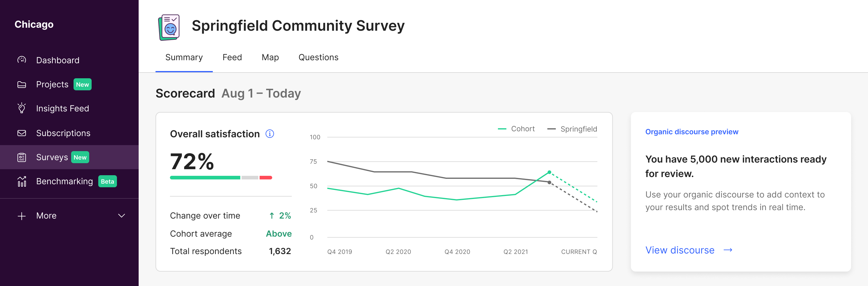This screenshot has width=868, height=286.
Task: Collapse the sidebar More section
Action: coord(122,216)
